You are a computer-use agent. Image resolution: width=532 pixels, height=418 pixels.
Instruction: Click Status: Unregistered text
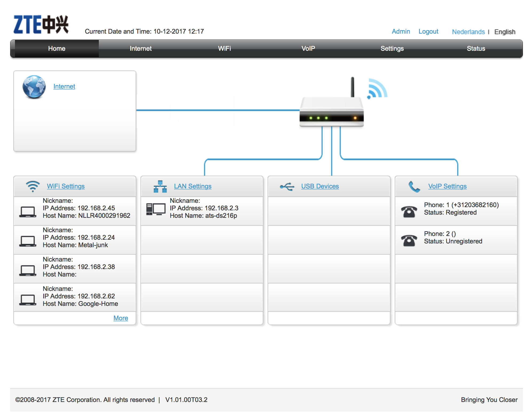click(453, 241)
